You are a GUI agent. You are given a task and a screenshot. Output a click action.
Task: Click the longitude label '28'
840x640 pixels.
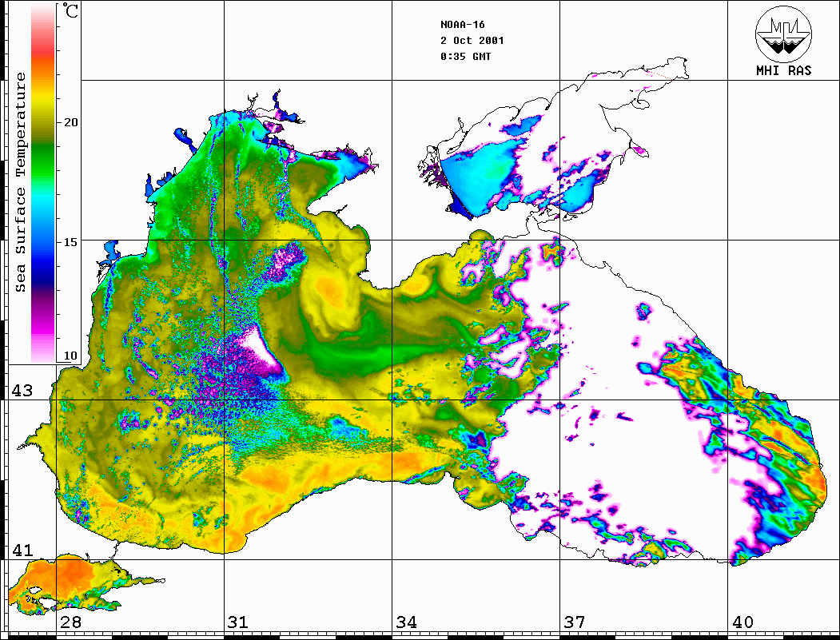click(70, 622)
